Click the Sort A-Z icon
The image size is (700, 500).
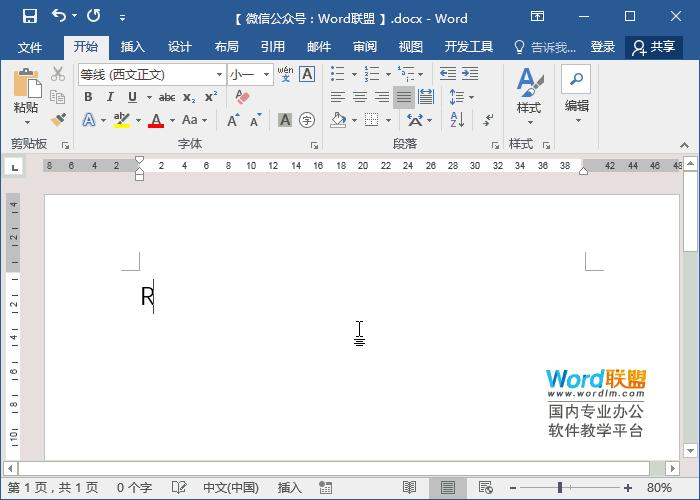click(x=457, y=120)
